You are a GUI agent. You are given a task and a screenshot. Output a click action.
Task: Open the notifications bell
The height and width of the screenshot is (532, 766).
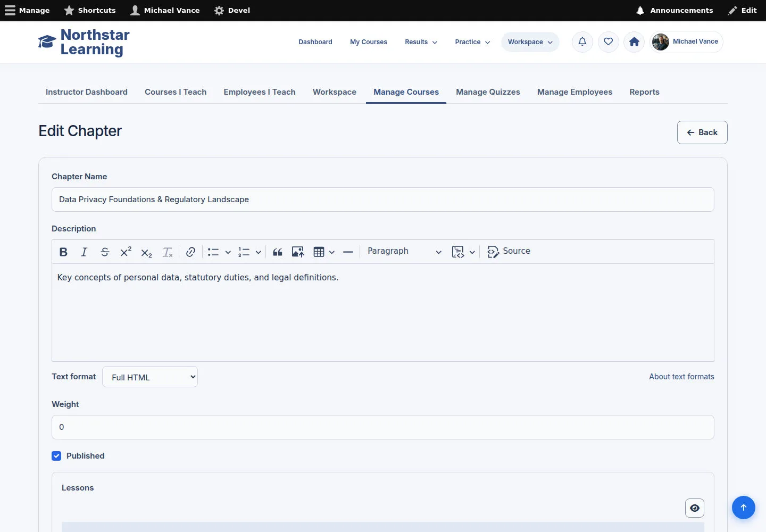click(x=582, y=41)
